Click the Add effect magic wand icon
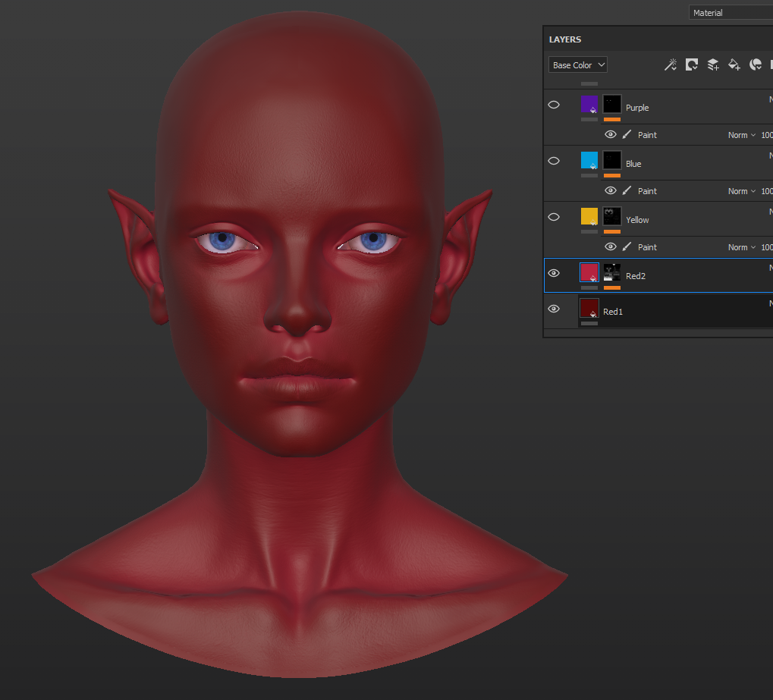773x700 pixels. click(x=671, y=65)
